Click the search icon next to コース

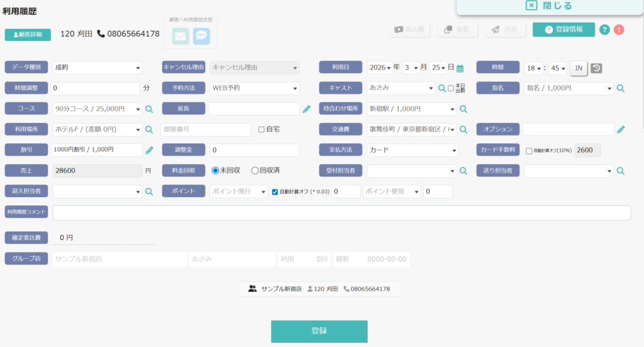coord(149,109)
